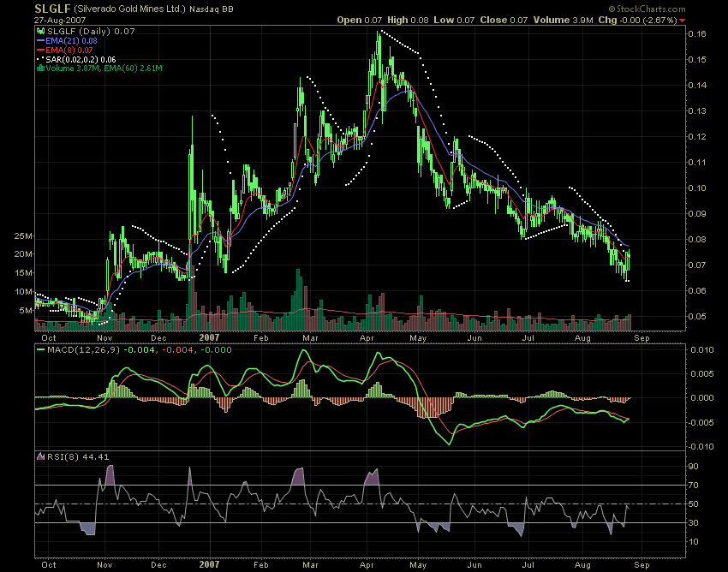
Task: Click the Nasdaq BB exchange label
Action: [212, 9]
